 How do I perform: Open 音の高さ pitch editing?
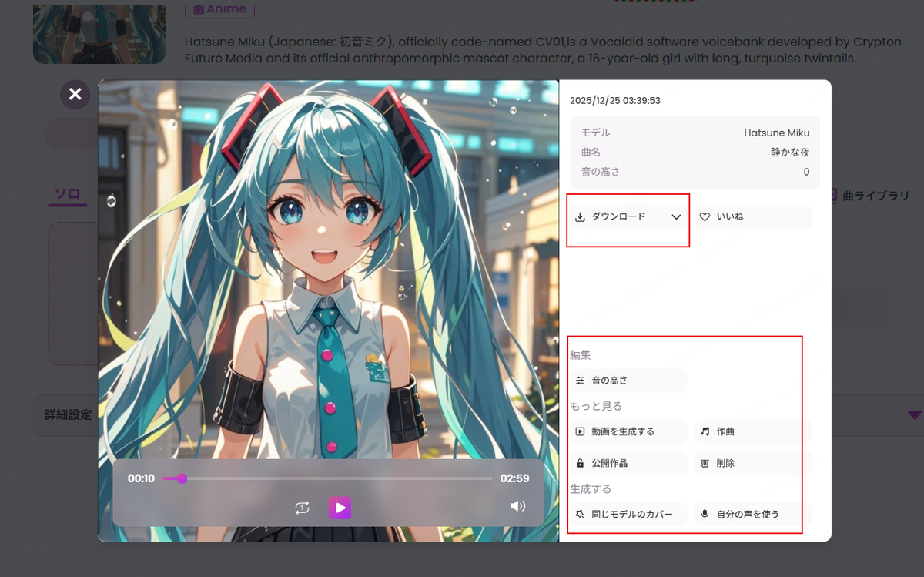(x=628, y=381)
